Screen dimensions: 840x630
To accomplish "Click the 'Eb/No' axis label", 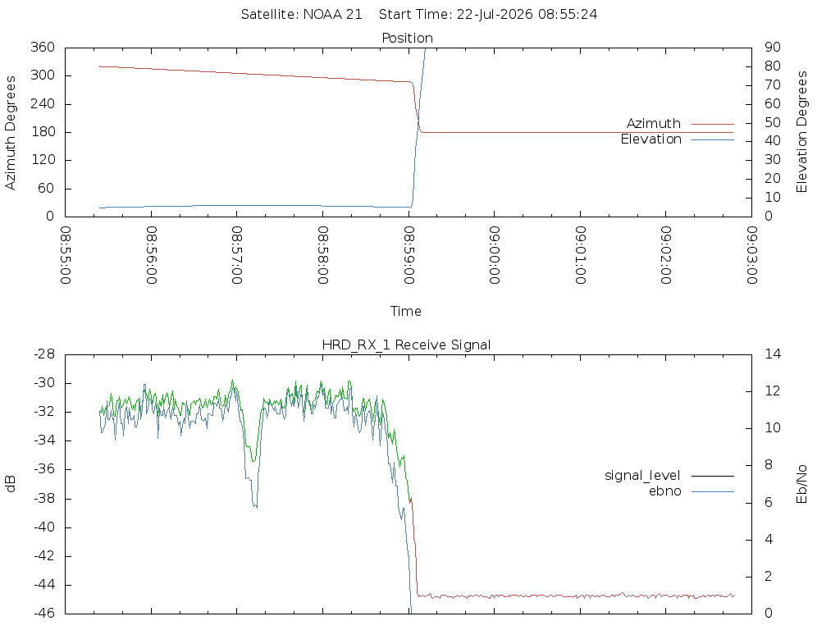I will (x=801, y=484).
